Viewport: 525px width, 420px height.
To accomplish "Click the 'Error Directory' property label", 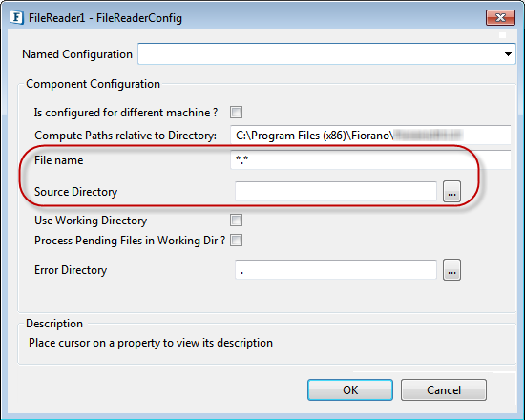I will 71,270.
